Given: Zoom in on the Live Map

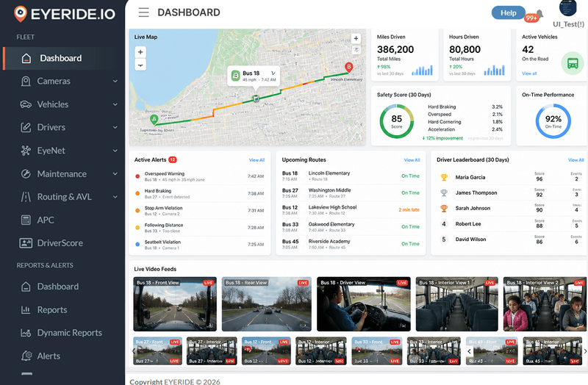Looking at the screenshot, I should [x=140, y=52].
